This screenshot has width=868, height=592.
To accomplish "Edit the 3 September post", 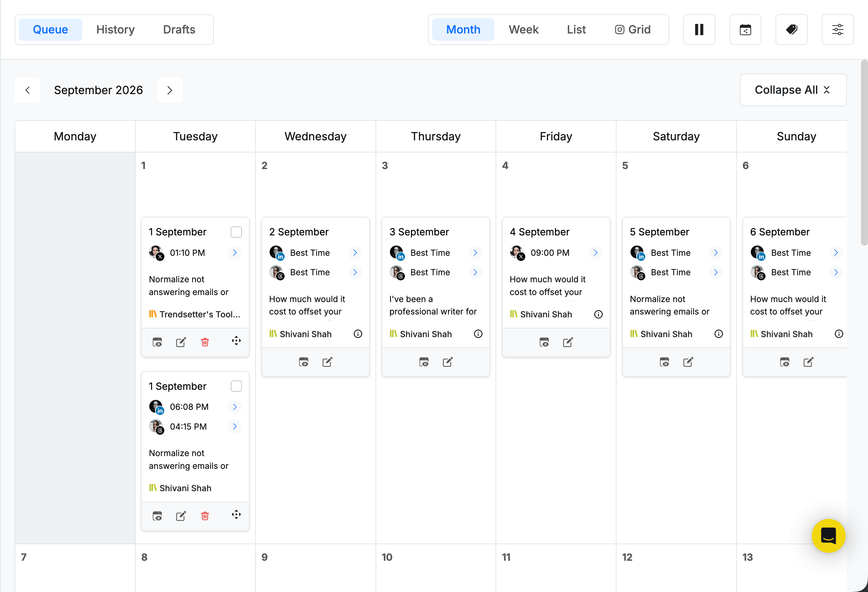I will [447, 362].
